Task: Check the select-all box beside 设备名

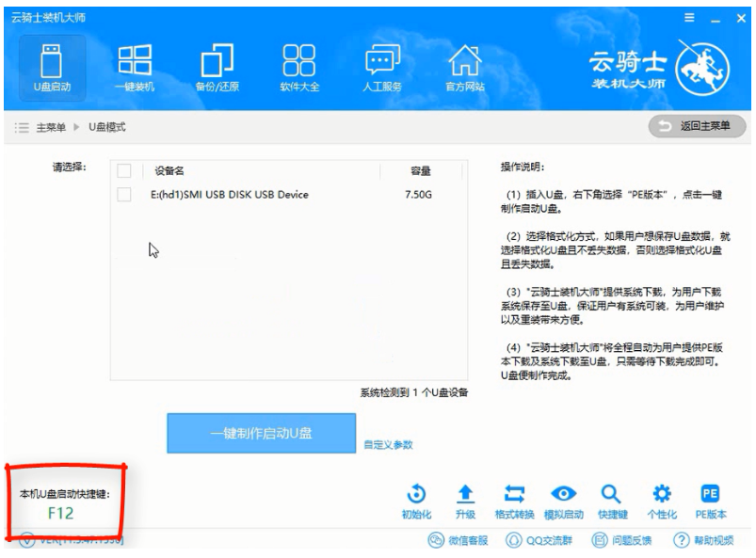Action: click(123, 171)
